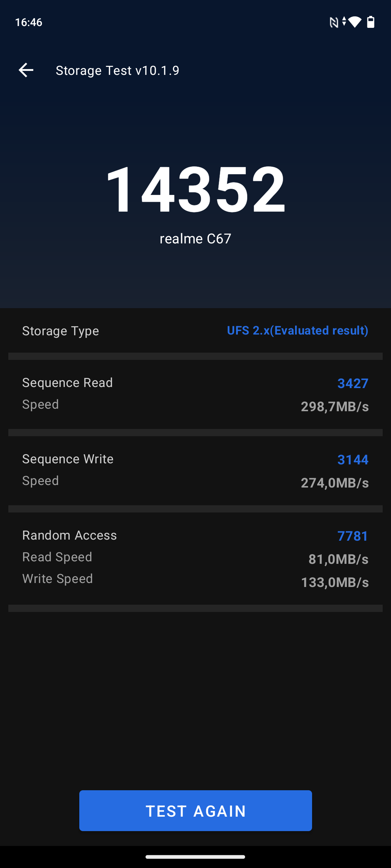Tap the total score 14352

(x=195, y=189)
